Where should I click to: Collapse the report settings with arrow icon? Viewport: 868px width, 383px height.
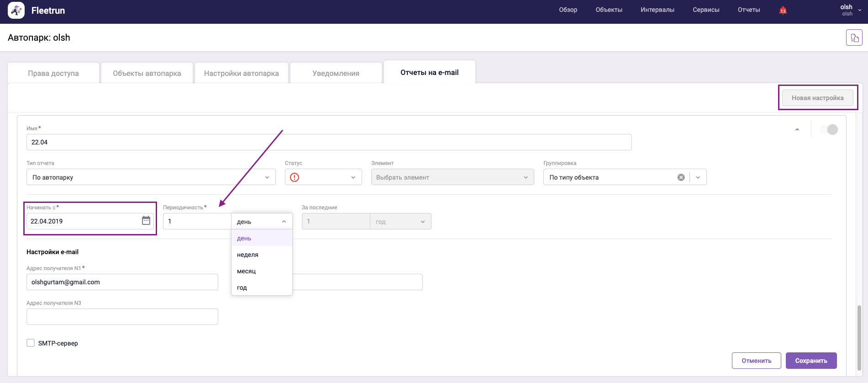797,129
